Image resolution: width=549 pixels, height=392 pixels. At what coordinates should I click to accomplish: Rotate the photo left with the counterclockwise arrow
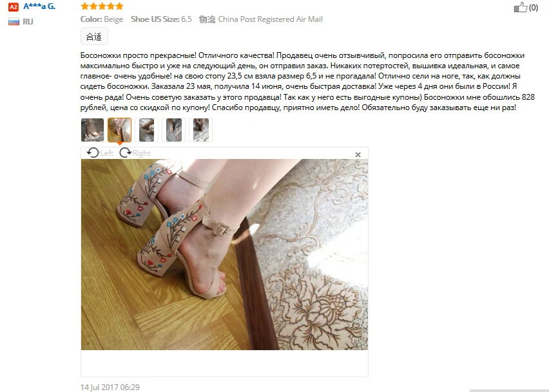(x=93, y=153)
